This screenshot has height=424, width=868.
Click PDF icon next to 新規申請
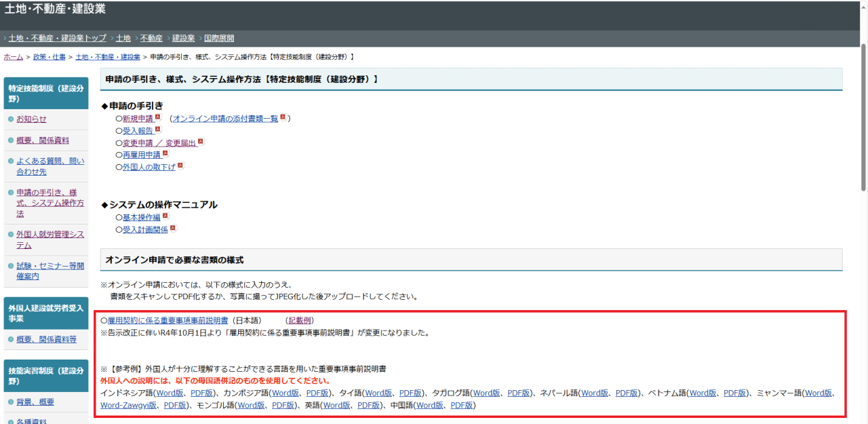tap(158, 117)
